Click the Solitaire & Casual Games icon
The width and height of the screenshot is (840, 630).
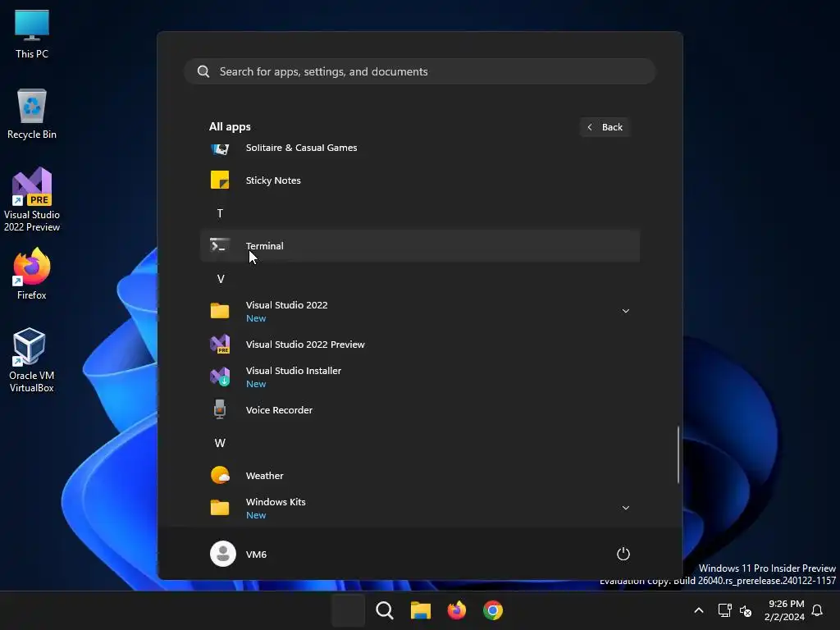coord(220,148)
